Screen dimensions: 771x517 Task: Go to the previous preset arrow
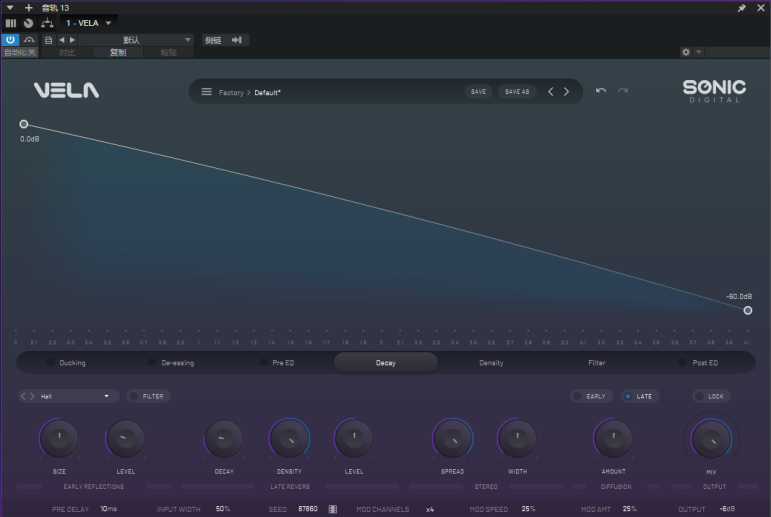click(x=550, y=92)
